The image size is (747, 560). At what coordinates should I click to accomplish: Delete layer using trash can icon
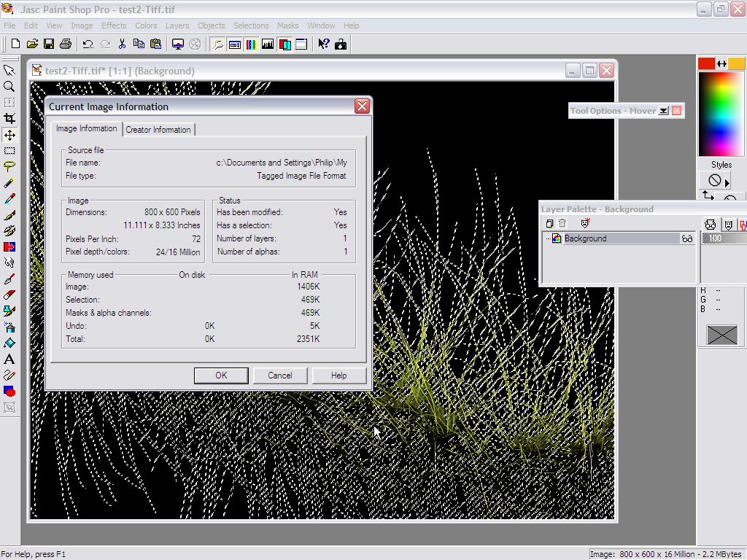[562, 224]
